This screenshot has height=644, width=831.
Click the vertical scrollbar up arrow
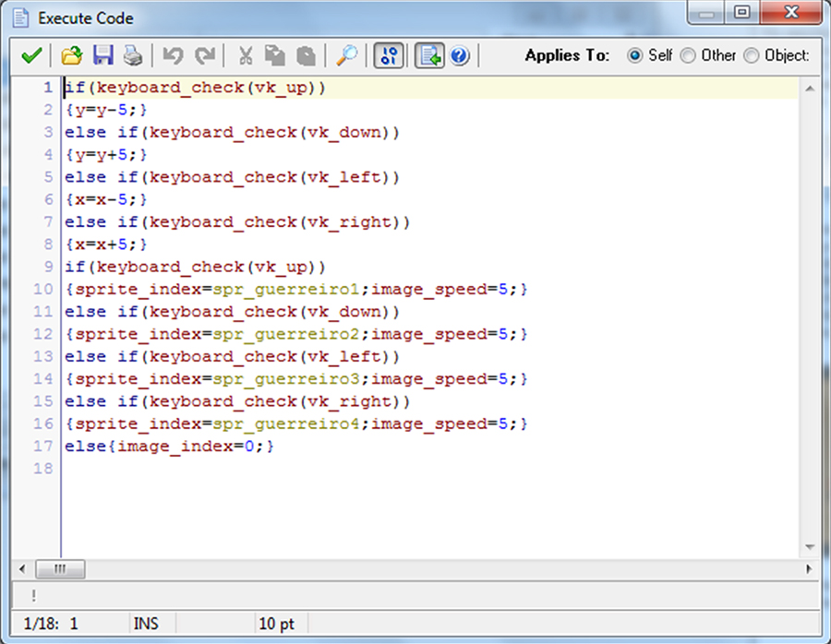809,89
